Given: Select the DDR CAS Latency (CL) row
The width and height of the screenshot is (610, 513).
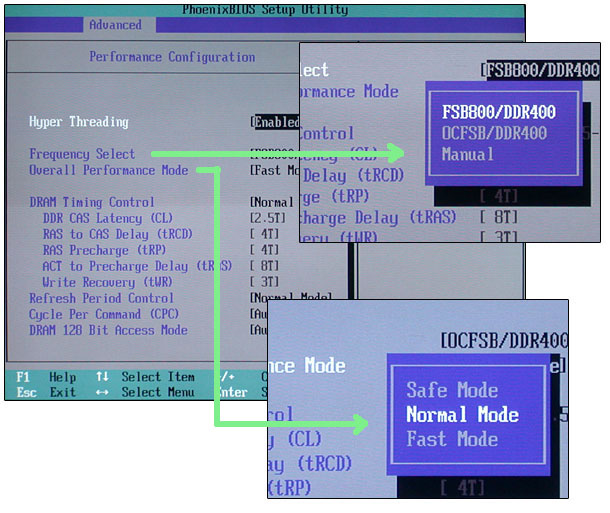Looking at the screenshot, I should (x=108, y=218).
